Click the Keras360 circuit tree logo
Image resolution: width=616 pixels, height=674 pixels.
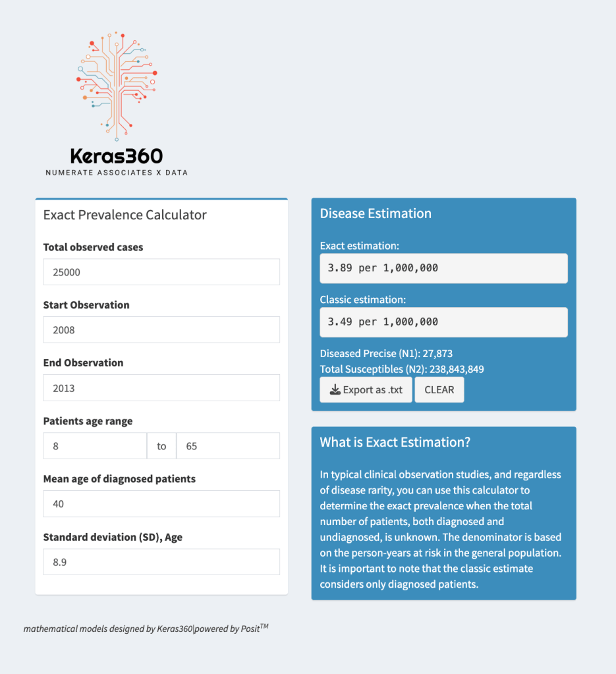click(117, 84)
